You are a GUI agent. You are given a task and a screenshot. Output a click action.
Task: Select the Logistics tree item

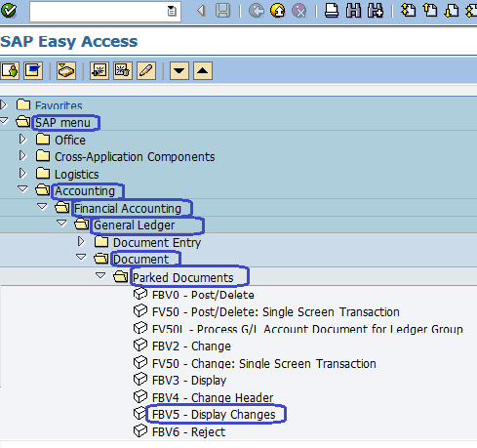point(76,175)
